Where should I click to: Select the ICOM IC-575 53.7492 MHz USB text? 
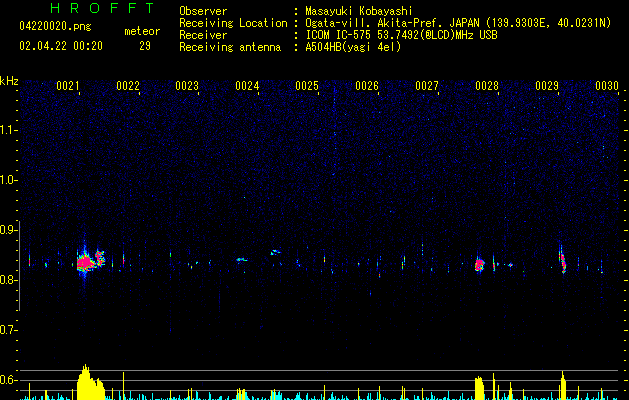[x=402, y=35]
